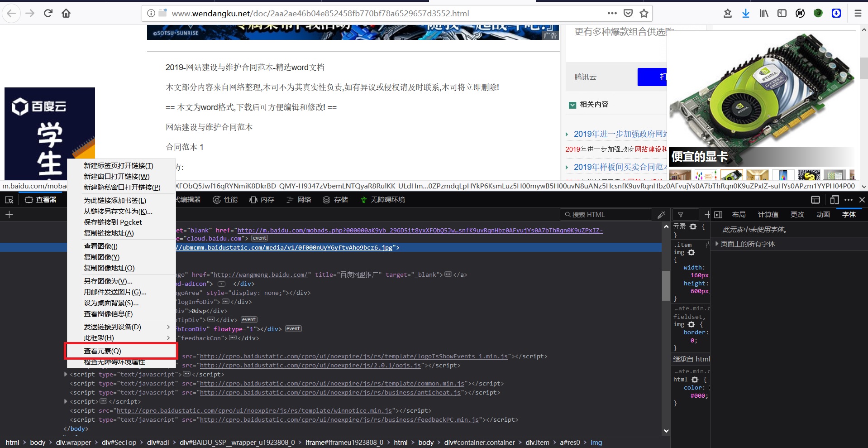Open the 无障碍环境 accessibility tab

click(x=383, y=200)
